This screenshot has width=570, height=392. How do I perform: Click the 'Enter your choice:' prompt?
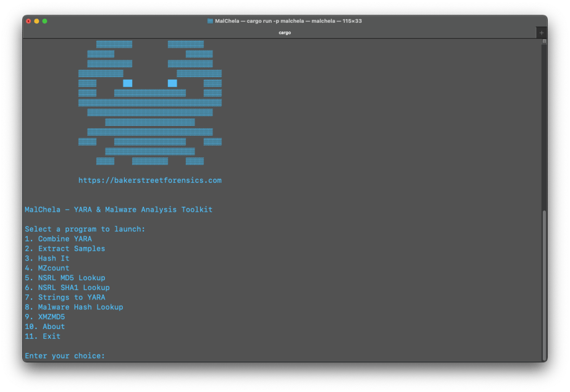coord(65,356)
